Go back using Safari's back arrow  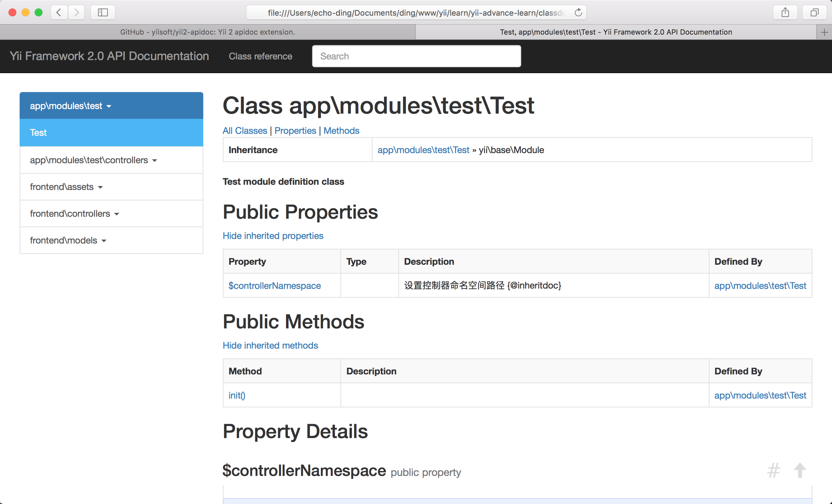(59, 12)
